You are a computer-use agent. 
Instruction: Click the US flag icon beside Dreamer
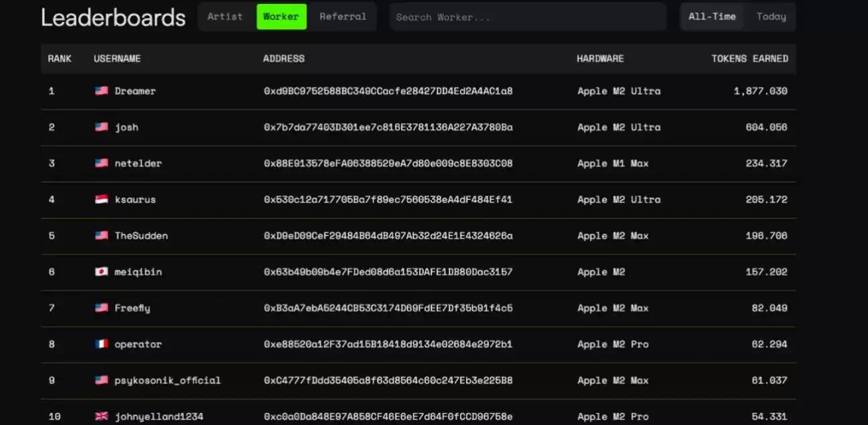101,91
